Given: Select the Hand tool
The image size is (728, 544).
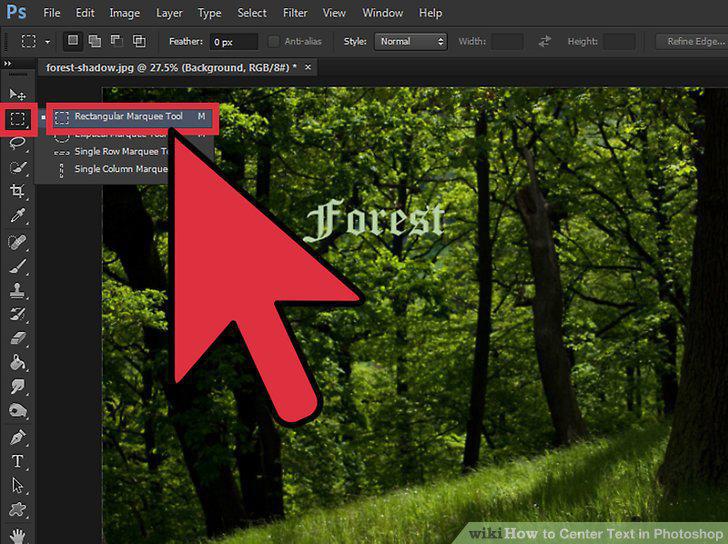Looking at the screenshot, I should 18,535.
